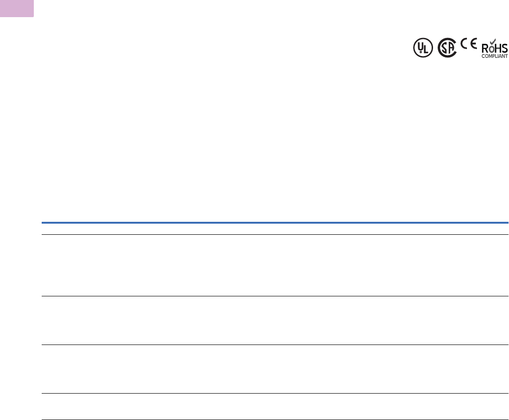Click the second empty table row

click(275, 320)
